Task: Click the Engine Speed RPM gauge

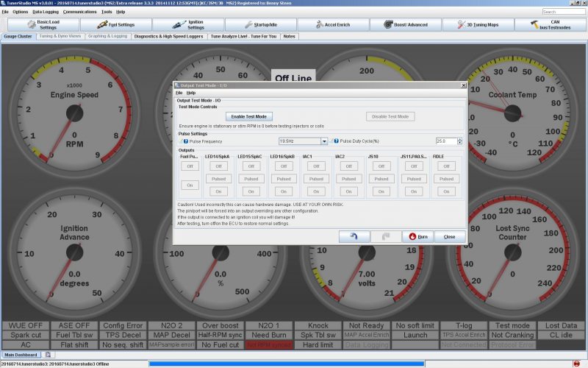Action: pyautogui.click(x=74, y=114)
